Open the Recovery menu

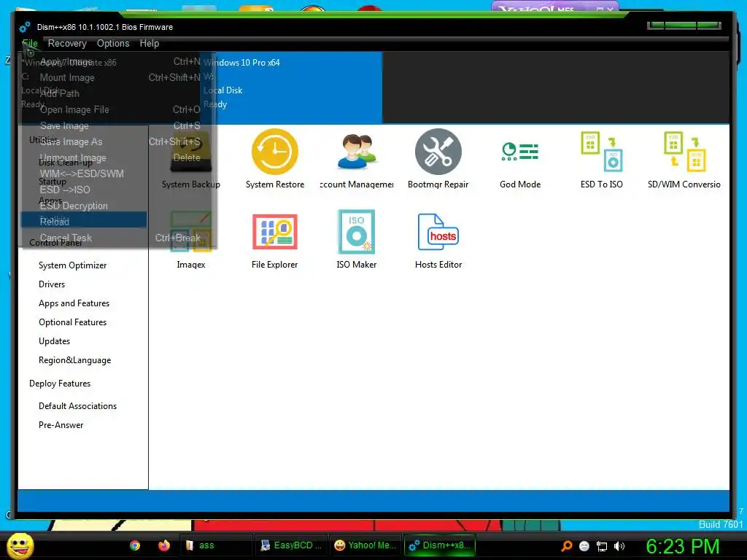(x=67, y=43)
